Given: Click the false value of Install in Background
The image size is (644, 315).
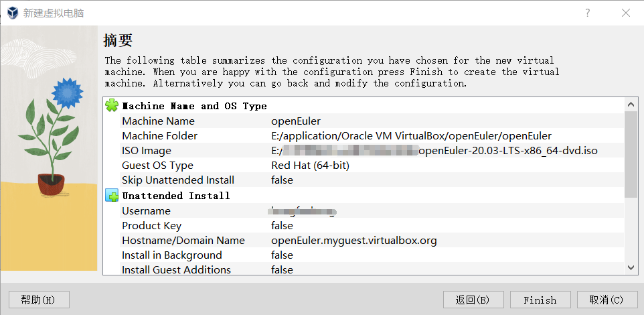Looking at the screenshot, I should [x=282, y=255].
